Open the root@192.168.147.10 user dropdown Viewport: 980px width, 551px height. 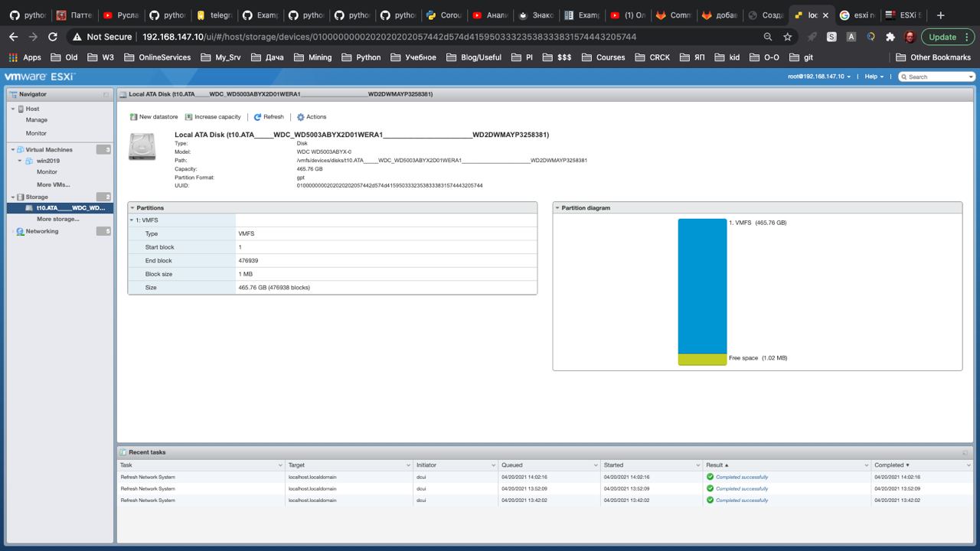point(819,77)
